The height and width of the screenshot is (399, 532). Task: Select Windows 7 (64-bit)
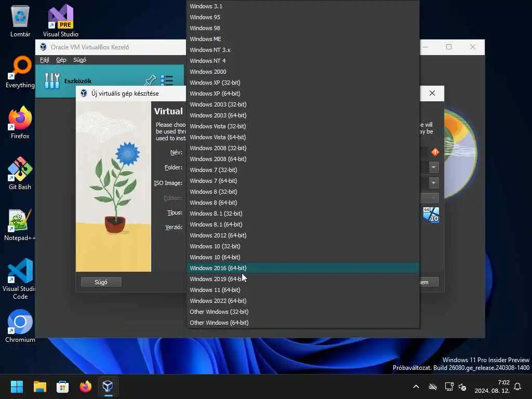pos(303,180)
